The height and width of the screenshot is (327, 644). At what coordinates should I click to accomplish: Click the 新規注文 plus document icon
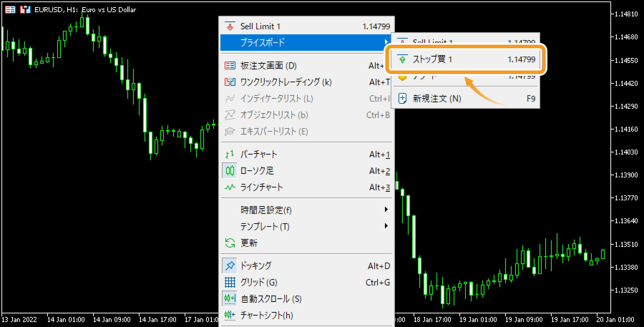click(402, 98)
